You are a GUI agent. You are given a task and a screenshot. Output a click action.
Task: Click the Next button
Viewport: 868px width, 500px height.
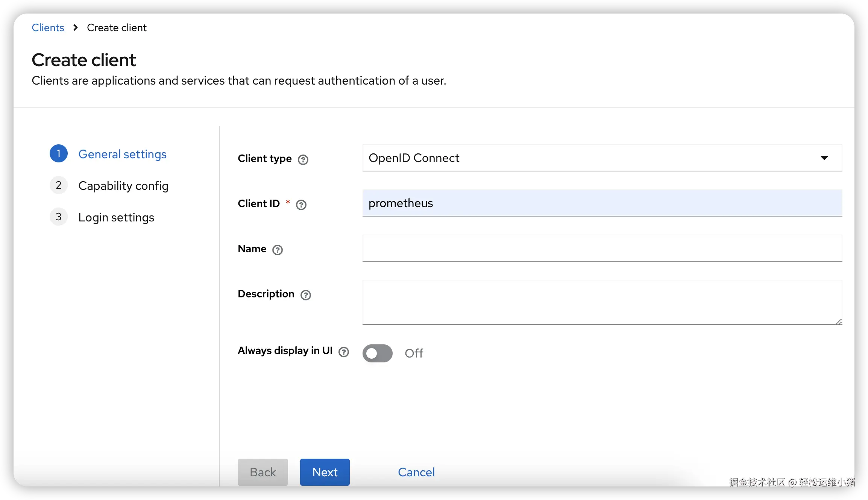tap(325, 472)
